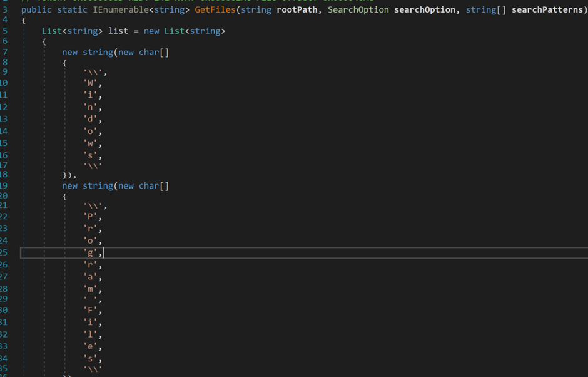Click the 'P' char literal
588x377 pixels.
pyautogui.click(x=90, y=217)
